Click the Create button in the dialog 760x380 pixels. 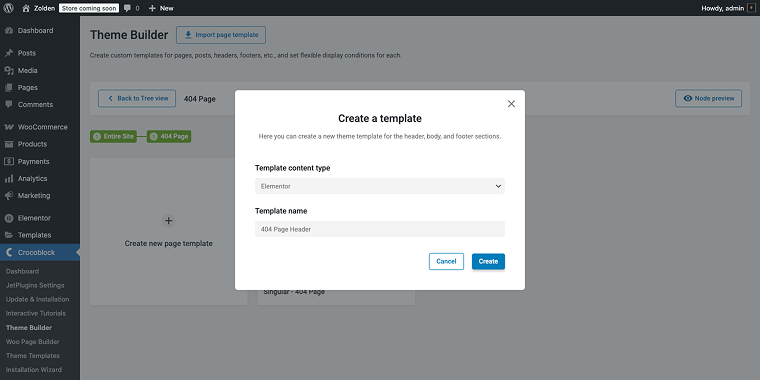[x=489, y=261]
